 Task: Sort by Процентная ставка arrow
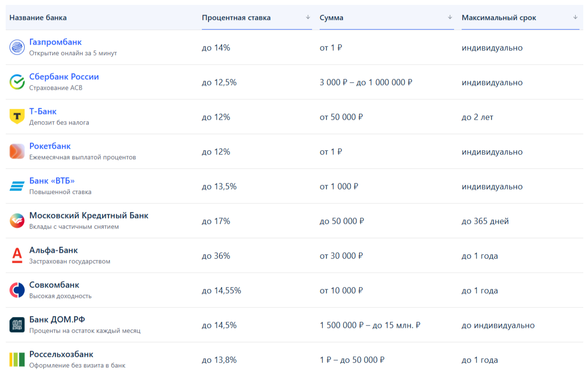click(x=308, y=18)
